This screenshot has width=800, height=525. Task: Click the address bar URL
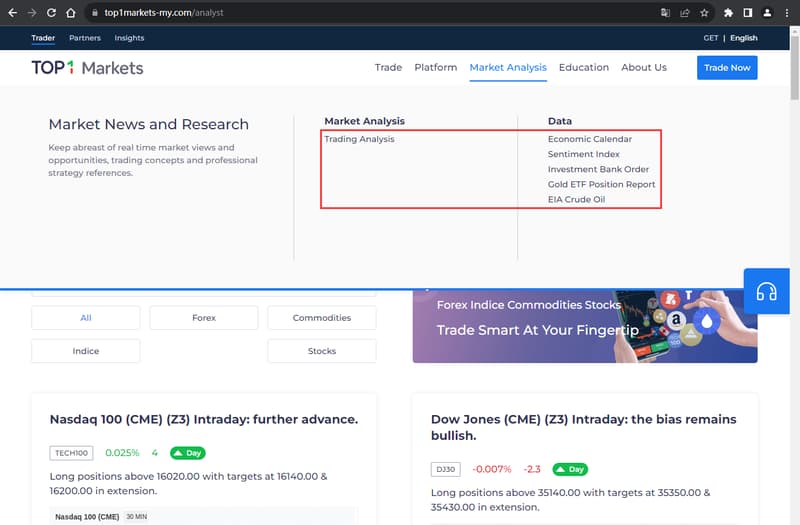click(164, 13)
